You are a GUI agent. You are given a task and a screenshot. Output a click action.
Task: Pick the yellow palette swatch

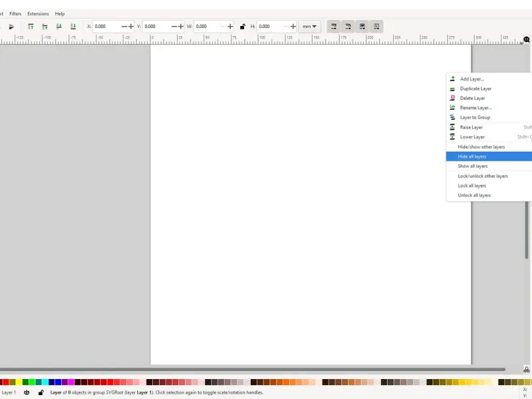[19, 382]
